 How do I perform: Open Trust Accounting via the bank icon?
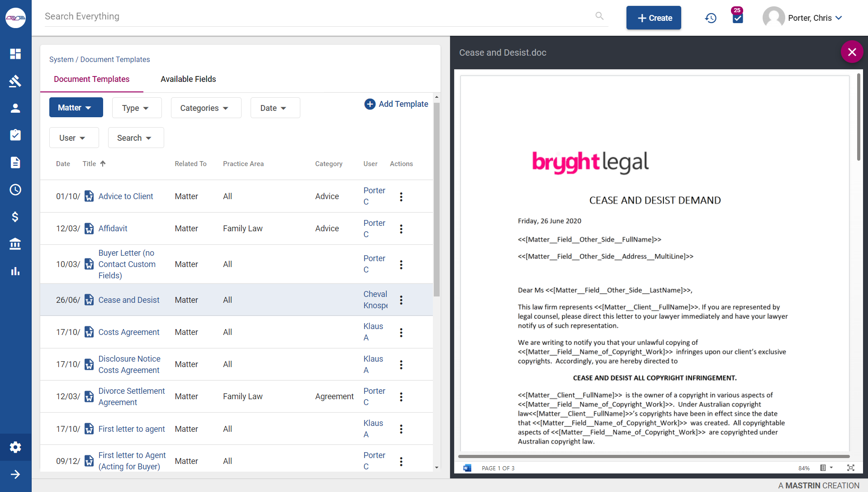[x=15, y=244]
